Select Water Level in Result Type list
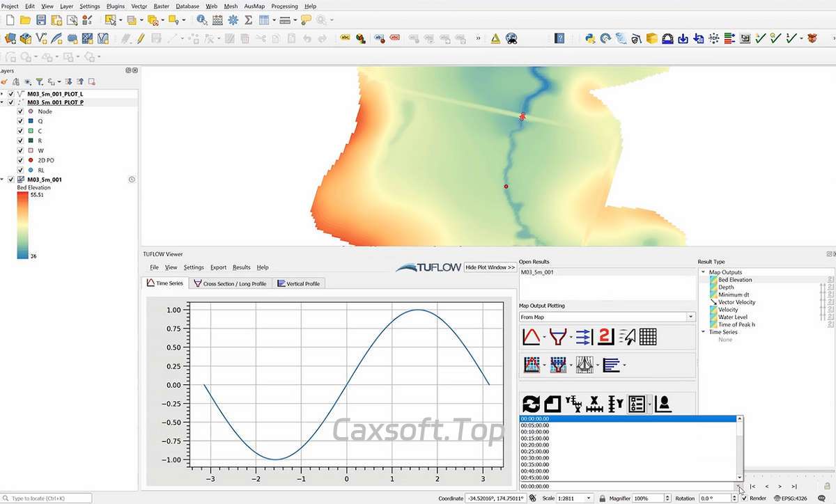Screen dimensions: 836x504 (x=733, y=317)
